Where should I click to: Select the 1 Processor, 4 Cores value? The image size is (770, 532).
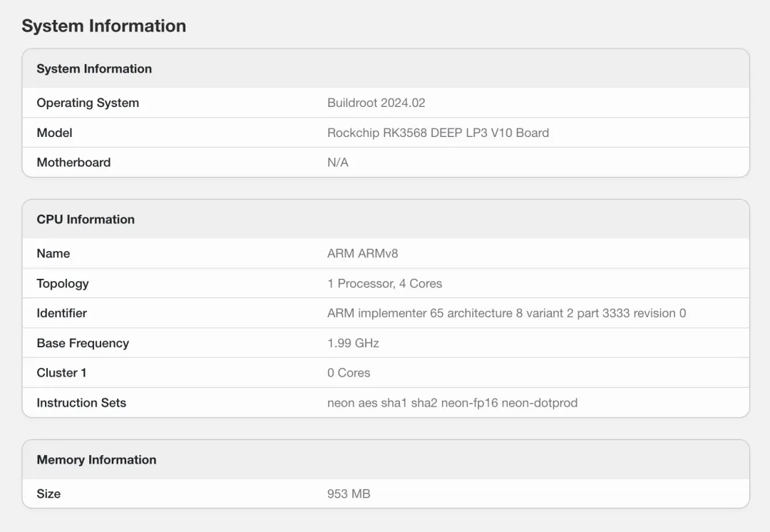coord(385,283)
